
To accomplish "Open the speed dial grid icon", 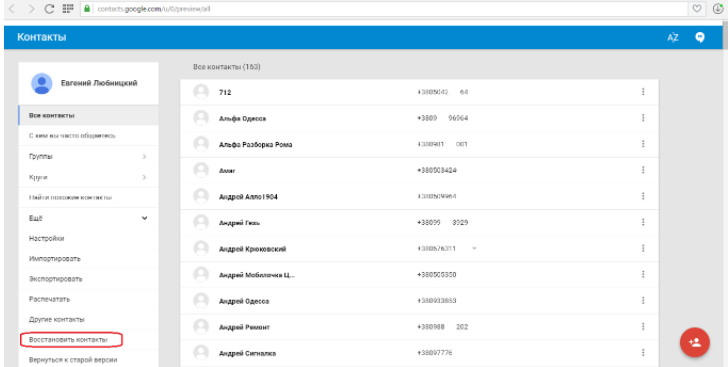I will click(x=68, y=8).
